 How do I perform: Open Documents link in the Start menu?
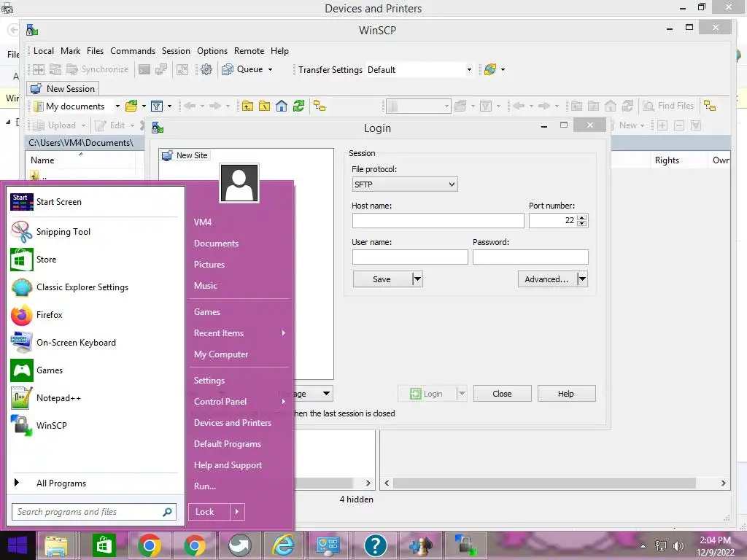(x=216, y=244)
